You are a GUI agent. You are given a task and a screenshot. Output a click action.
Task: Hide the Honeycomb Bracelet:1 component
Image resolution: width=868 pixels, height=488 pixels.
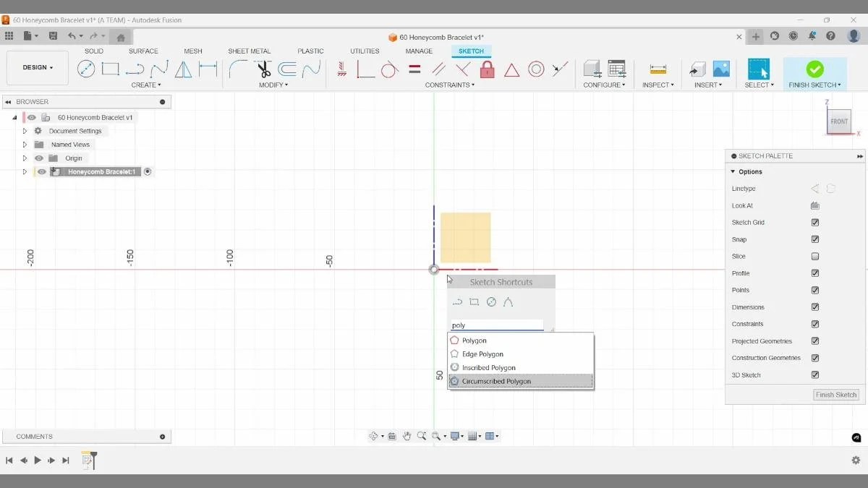41,171
